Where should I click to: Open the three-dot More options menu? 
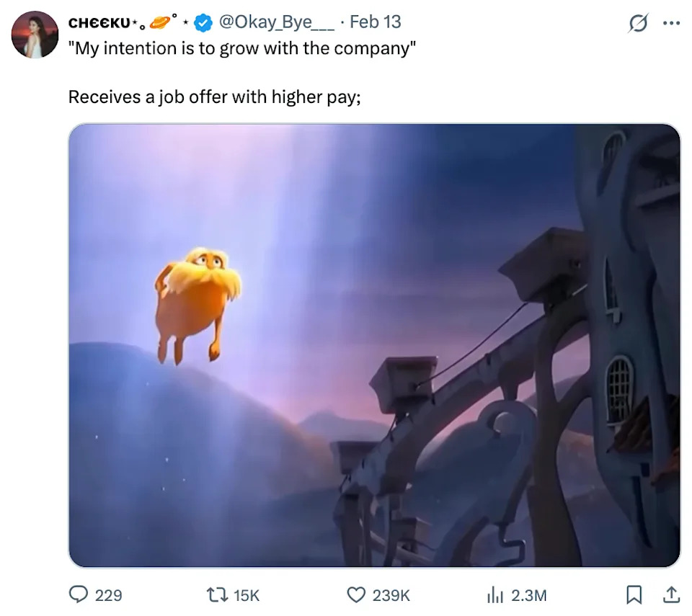tap(671, 23)
